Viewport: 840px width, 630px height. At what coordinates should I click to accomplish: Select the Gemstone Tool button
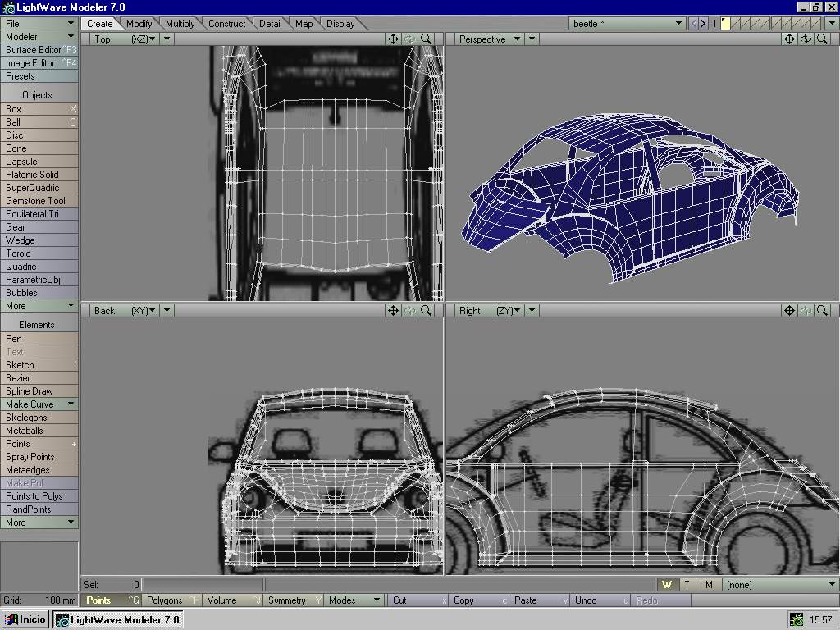click(39, 201)
